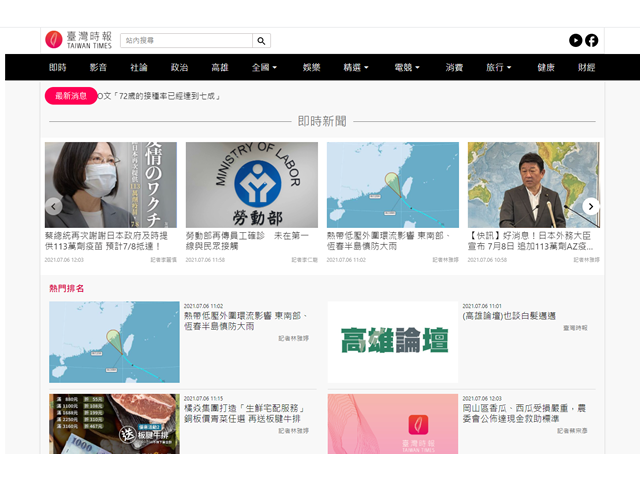Expand the 全國 dropdown menu

pyautogui.click(x=266, y=68)
